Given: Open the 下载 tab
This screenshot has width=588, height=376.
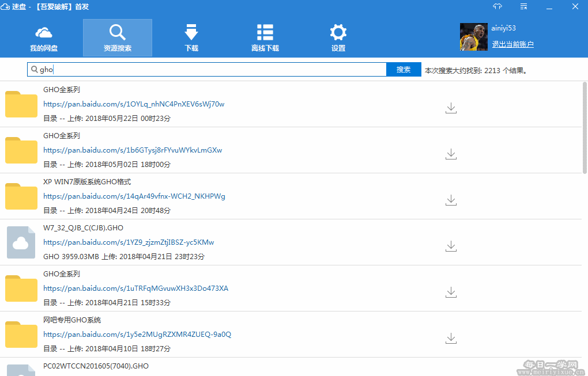Looking at the screenshot, I should [191, 38].
